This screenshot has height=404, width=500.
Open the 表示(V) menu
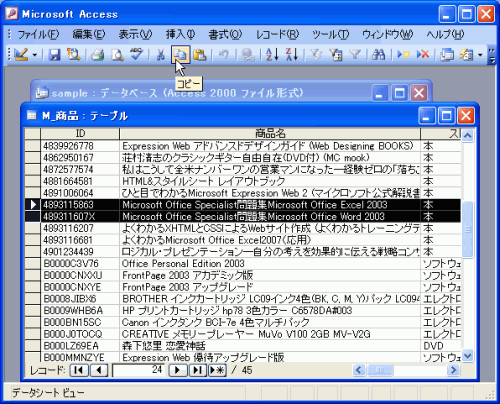[x=135, y=34]
